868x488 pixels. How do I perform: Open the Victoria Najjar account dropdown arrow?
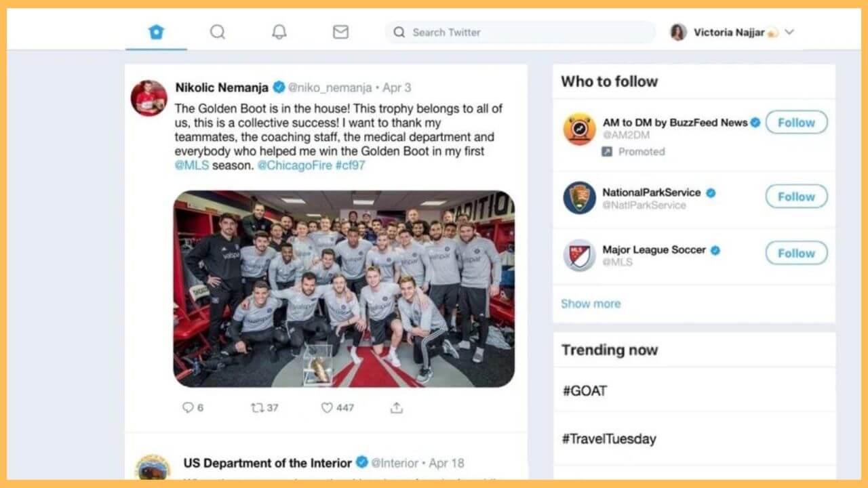click(789, 32)
